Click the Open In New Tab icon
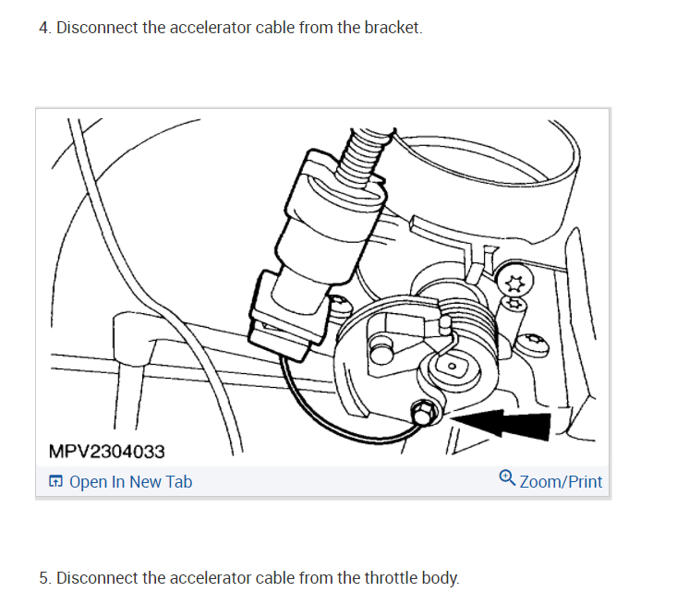 coord(55,481)
